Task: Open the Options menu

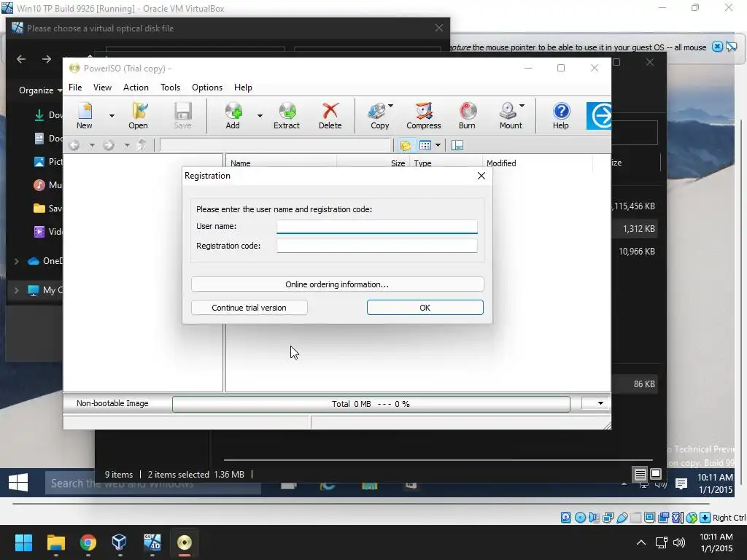Action: pyautogui.click(x=207, y=87)
